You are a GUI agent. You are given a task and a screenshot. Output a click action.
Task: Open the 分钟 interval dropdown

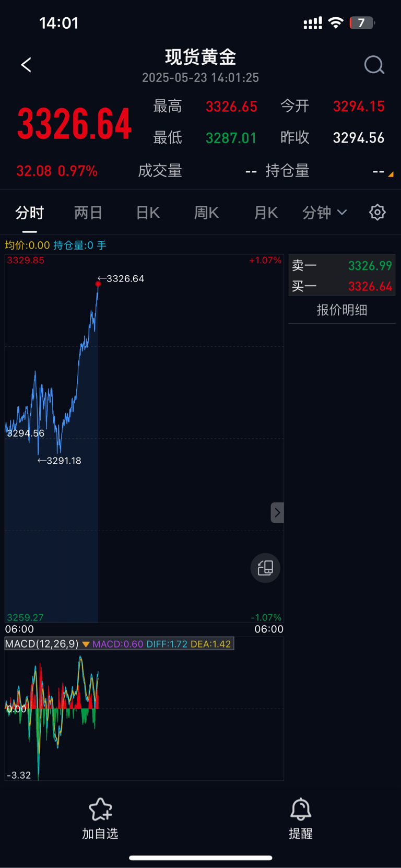click(324, 212)
